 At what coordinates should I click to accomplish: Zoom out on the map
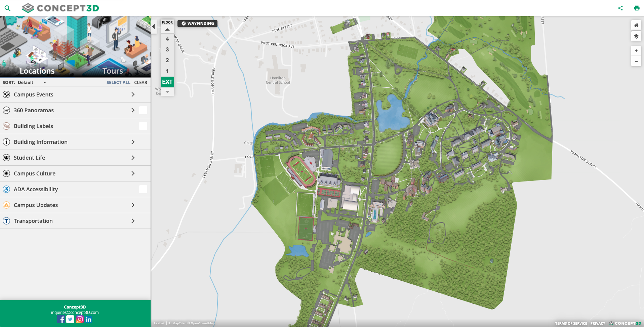pyautogui.click(x=636, y=62)
